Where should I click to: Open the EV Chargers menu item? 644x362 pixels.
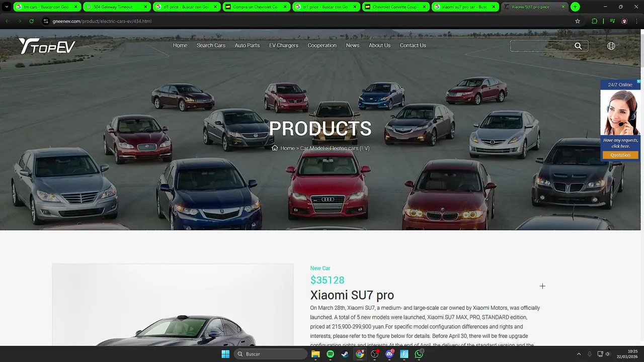(x=284, y=45)
